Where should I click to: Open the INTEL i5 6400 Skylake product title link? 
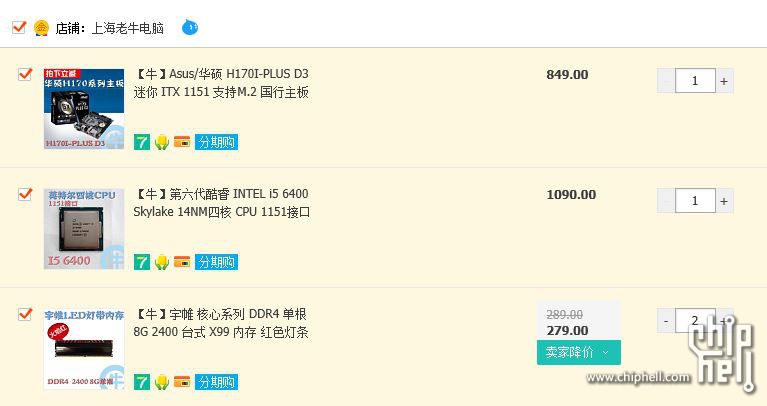click(x=222, y=203)
